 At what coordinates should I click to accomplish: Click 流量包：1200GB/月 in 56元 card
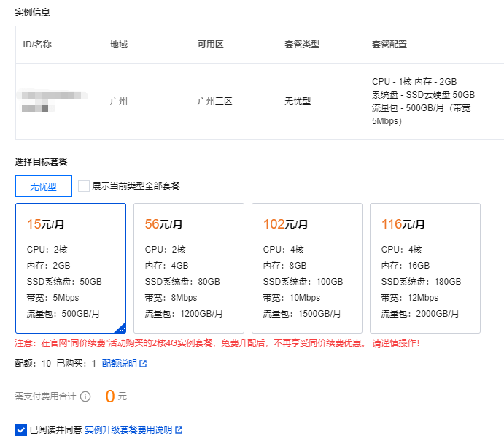point(184,314)
